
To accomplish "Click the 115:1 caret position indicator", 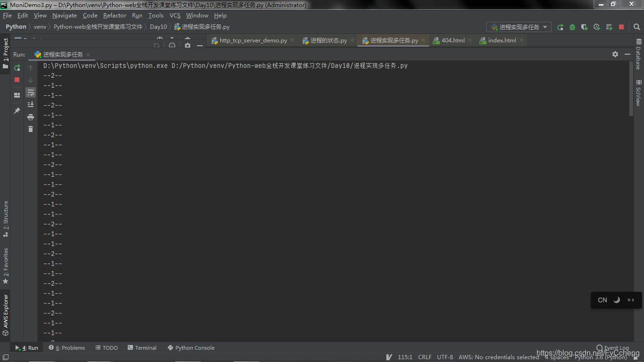I will click(x=405, y=357).
